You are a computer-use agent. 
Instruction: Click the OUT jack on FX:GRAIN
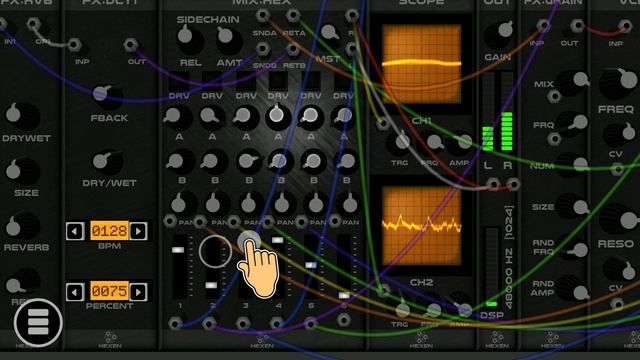tap(577, 26)
